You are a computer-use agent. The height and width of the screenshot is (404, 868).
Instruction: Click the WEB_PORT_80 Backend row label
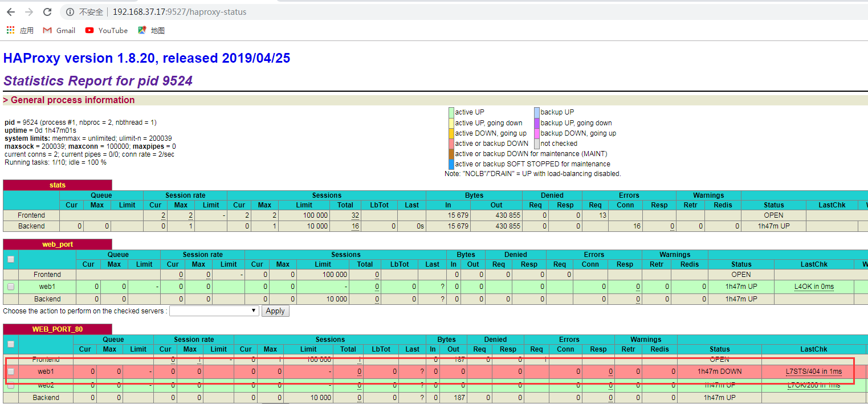(x=46, y=398)
